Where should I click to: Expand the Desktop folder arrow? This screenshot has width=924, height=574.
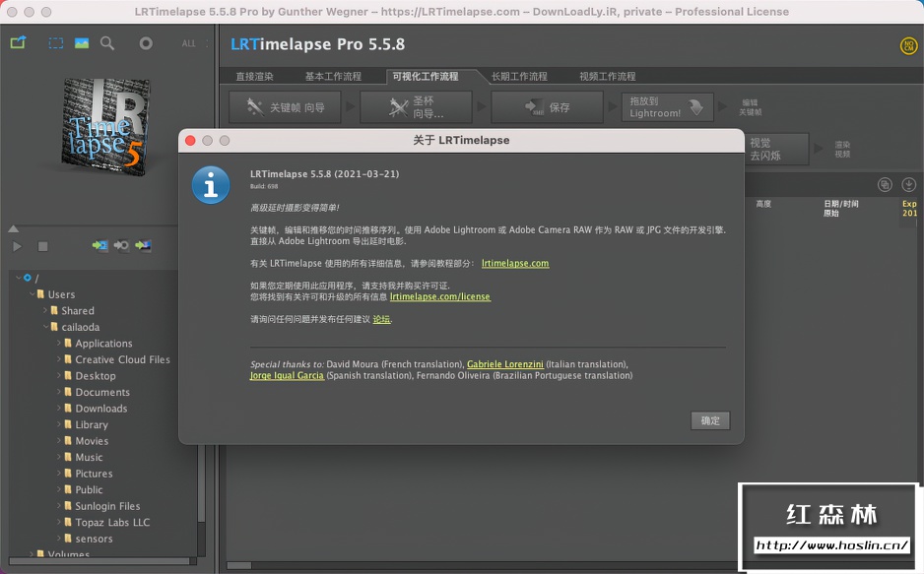tap(59, 375)
